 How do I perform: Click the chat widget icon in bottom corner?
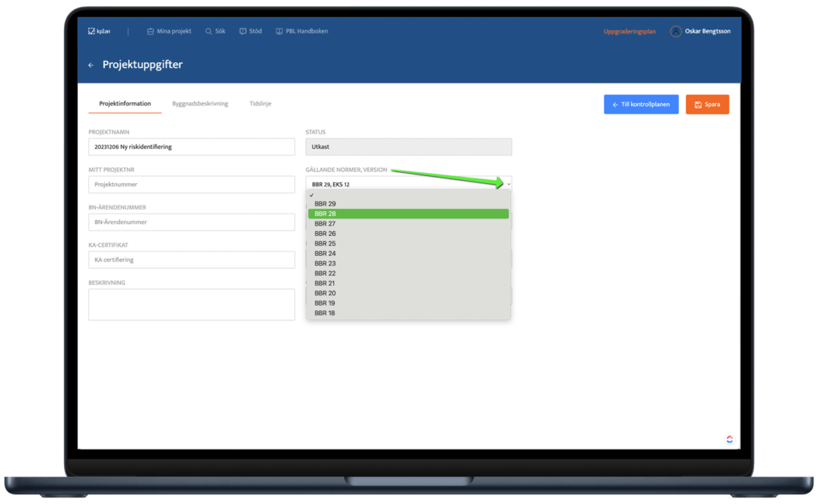[730, 438]
